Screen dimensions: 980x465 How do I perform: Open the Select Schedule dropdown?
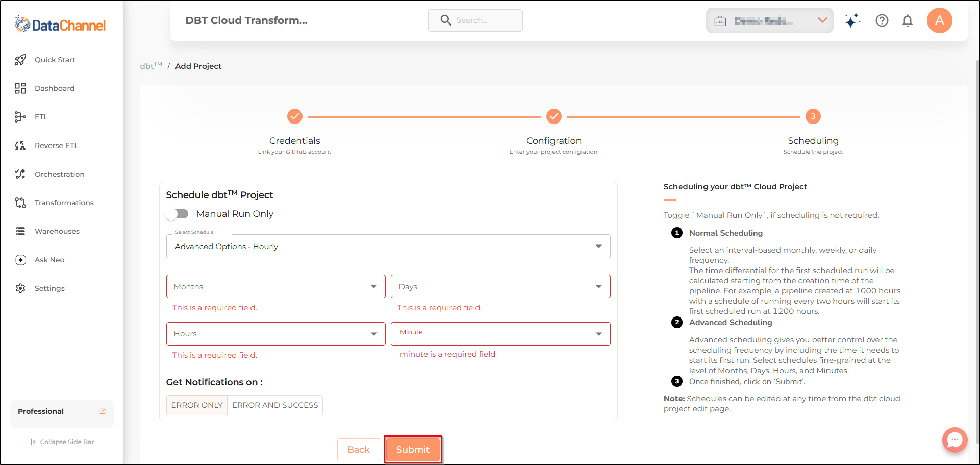coord(388,247)
